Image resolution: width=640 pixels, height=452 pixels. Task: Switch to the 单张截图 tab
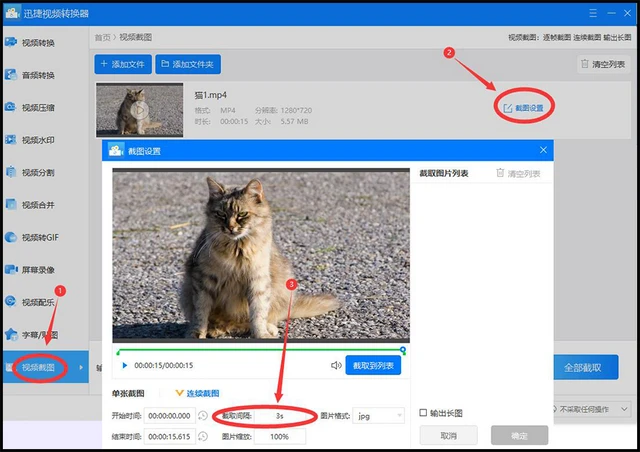click(128, 393)
